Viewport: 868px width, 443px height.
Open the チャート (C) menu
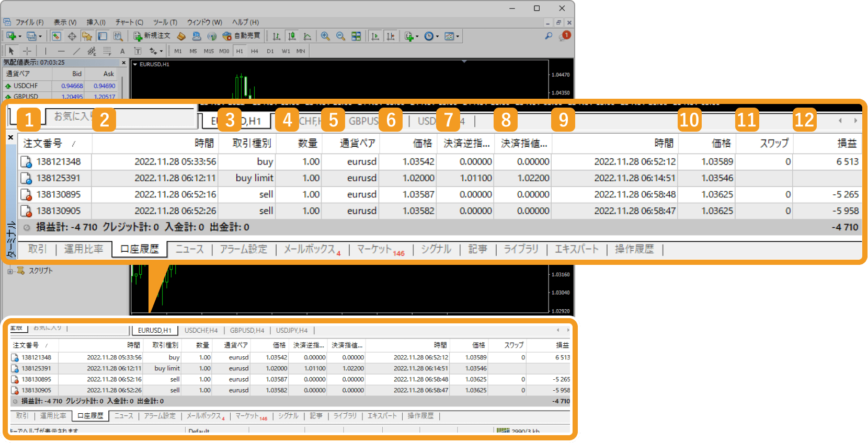pos(129,22)
